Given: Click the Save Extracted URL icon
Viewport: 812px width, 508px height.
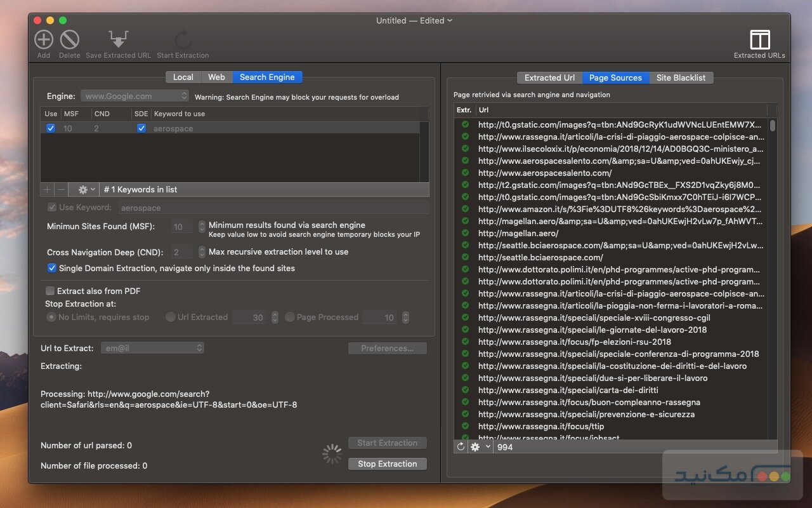Looking at the screenshot, I should pyautogui.click(x=118, y=39).
